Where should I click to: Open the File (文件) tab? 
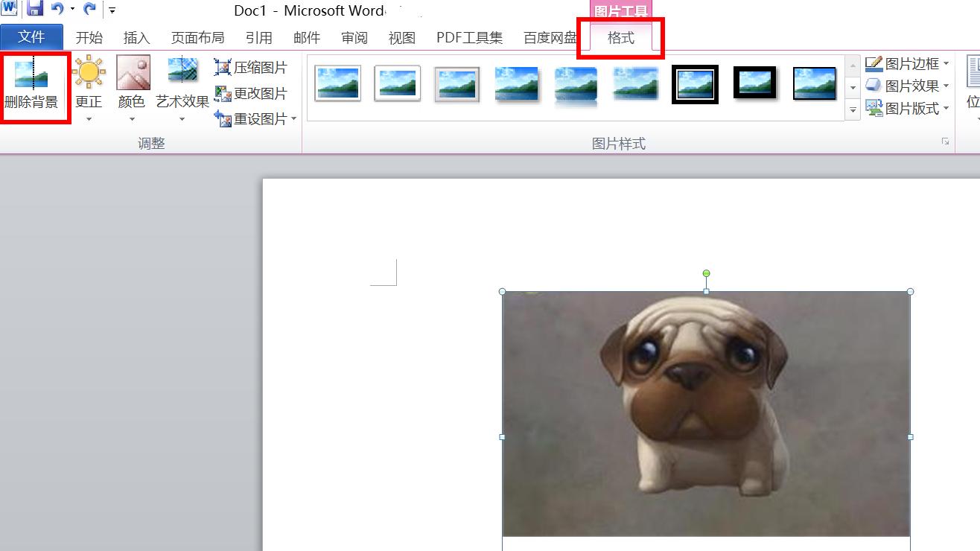[x=32, y=37]
